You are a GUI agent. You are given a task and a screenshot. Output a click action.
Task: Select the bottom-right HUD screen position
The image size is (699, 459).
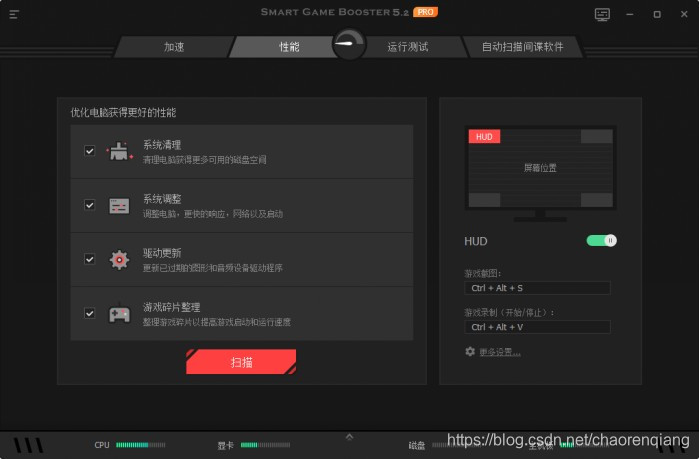pyautogui.click(x=596, y=200)
